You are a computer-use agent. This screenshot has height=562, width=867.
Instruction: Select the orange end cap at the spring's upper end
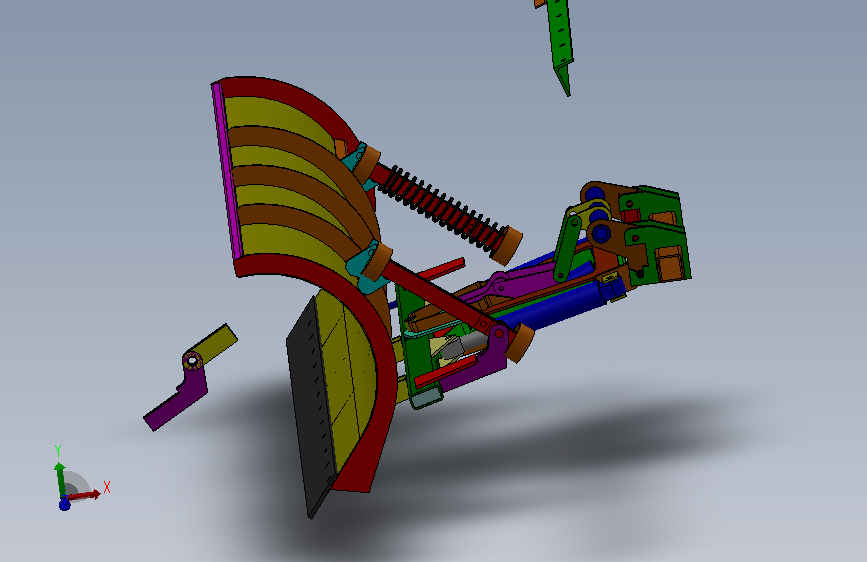click(367, 164)
